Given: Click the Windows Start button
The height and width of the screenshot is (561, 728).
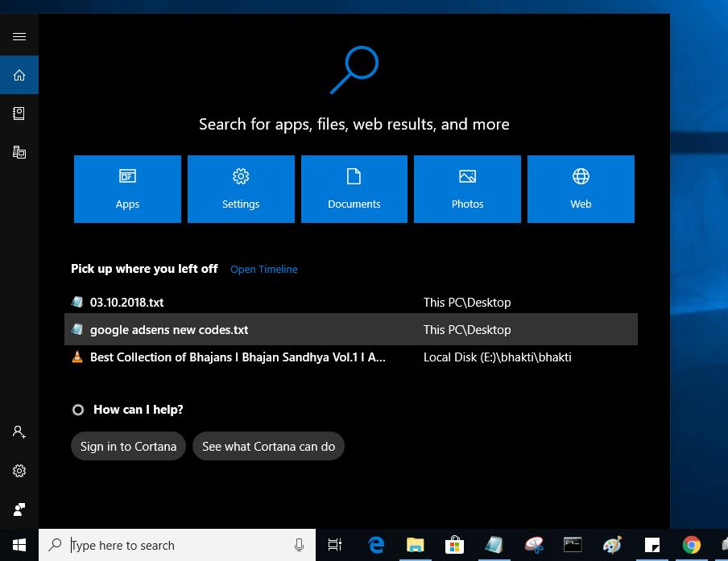Looking at the screenshot, I should tap(19, 545).
